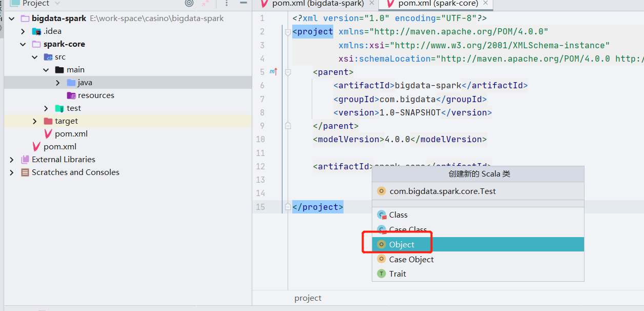
Task: Open the root pom.xml file
Action: coord(128,147)
